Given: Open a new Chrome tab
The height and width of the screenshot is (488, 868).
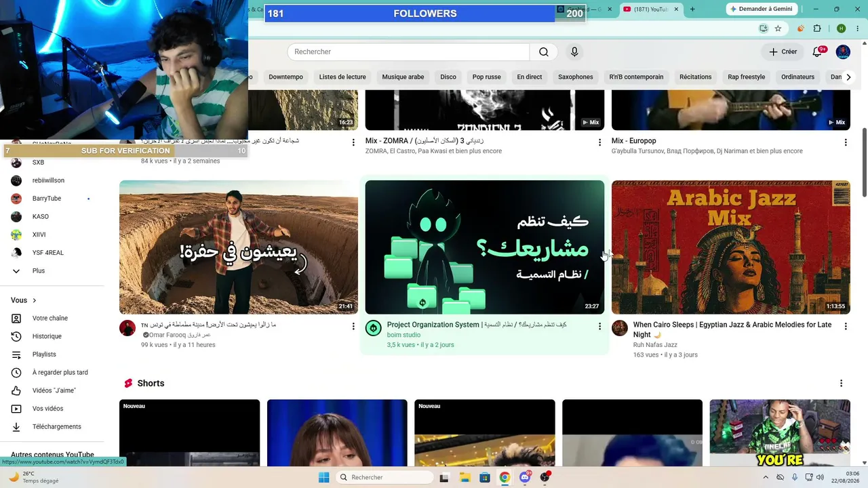Looking at the screenshot, I should pos(692,9).
